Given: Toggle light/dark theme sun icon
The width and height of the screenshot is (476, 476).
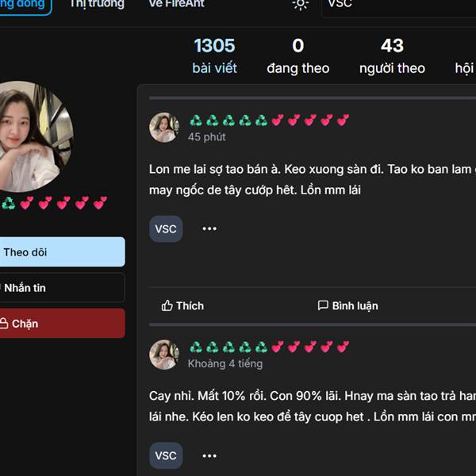Looking at the screenshot, I should point(301,4).
